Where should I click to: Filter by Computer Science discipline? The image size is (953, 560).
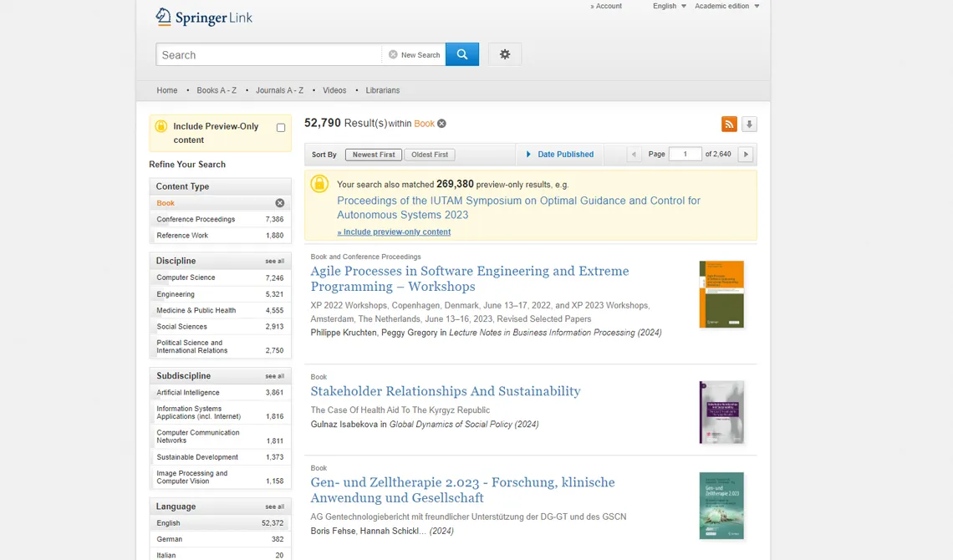click(220, 277)
